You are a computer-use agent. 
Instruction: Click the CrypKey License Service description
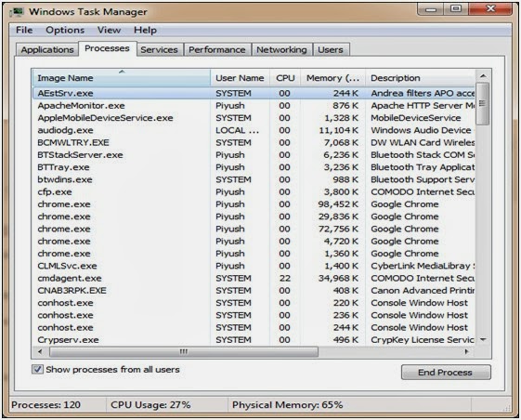423,339
